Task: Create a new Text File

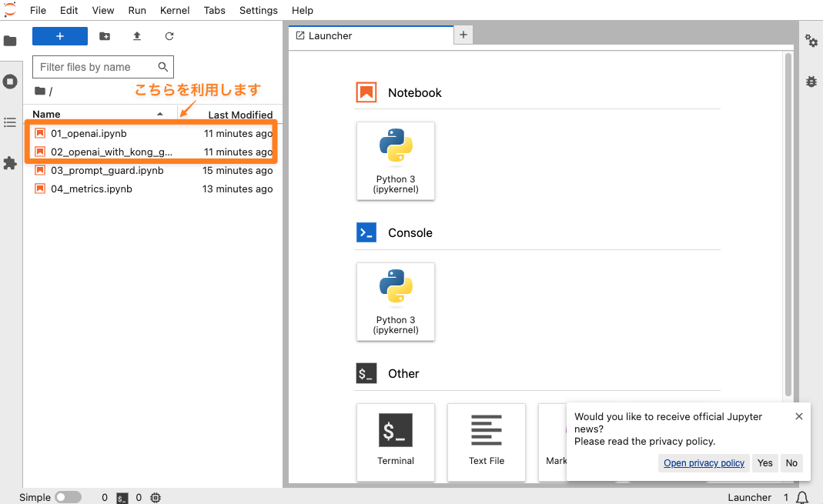Action: (486, 442)
